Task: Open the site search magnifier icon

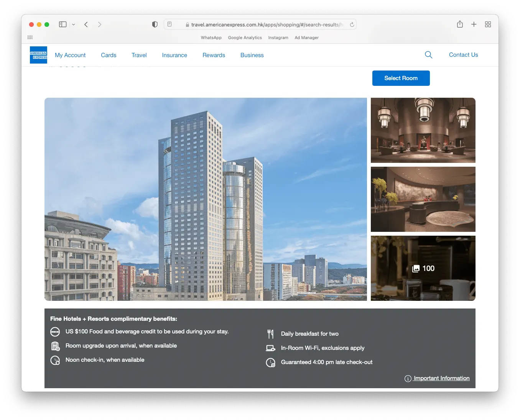Action: (429, 55)
